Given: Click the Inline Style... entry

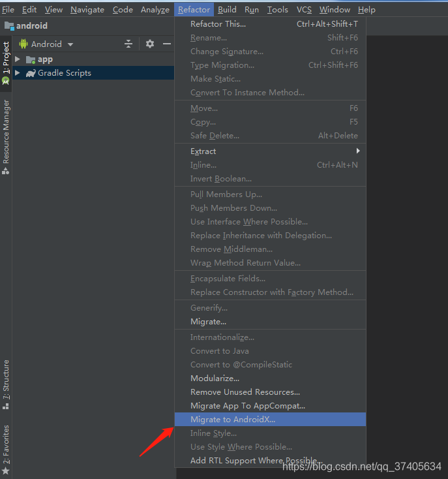Looking at the screenshot, I should point(271,433).
